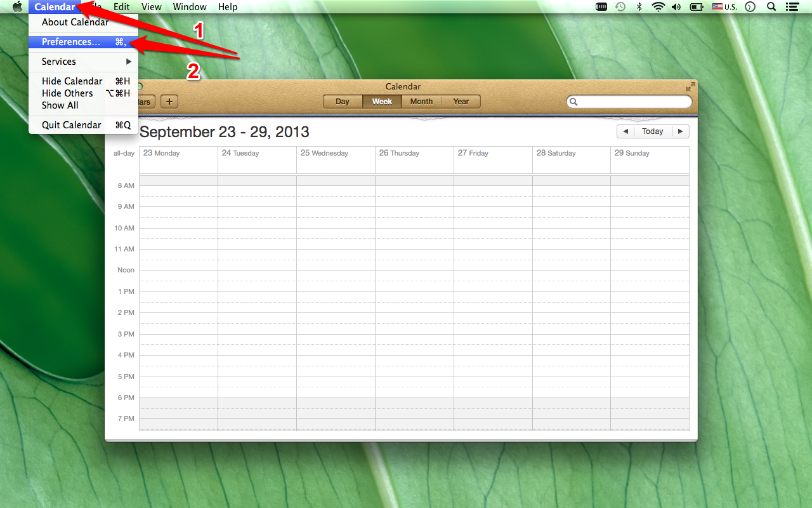Open the Window menu

[x=190, y=7]
